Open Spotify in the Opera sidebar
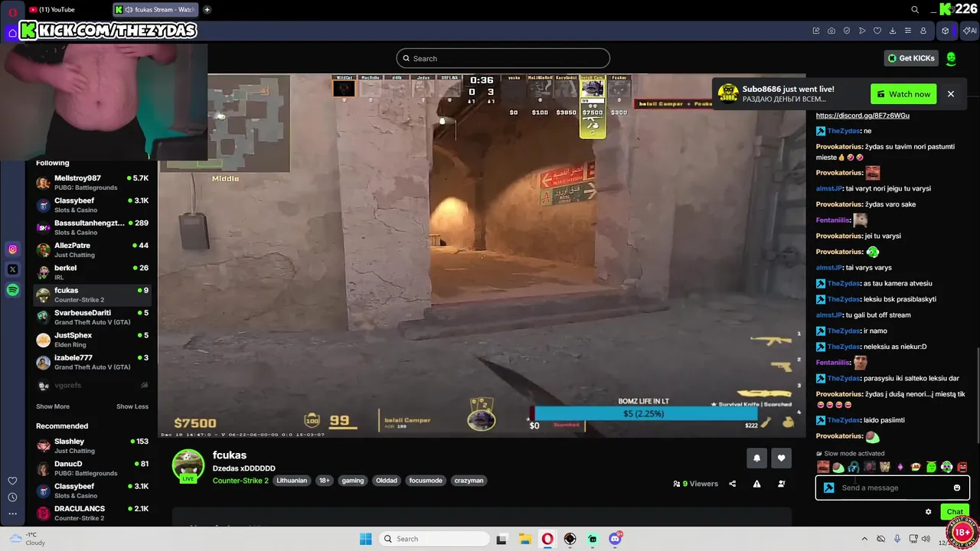The height and width of the screenshot is (551, 980). point(12,290)
